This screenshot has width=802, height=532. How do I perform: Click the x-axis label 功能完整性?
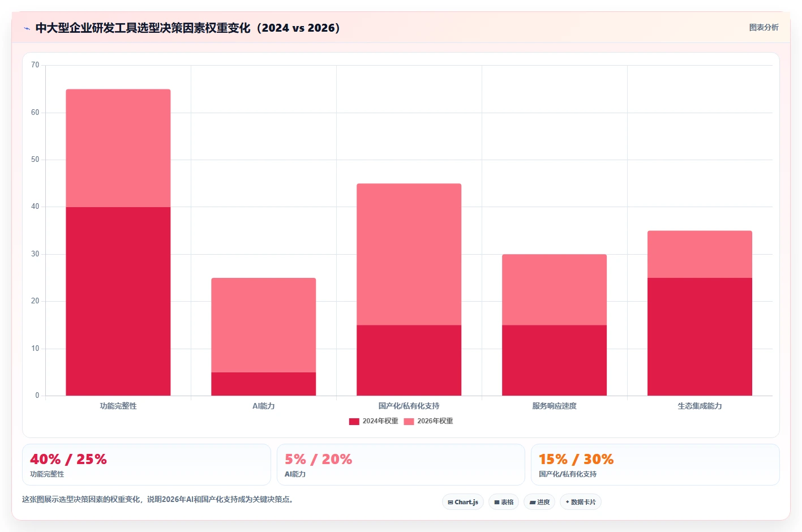point(118,406)
